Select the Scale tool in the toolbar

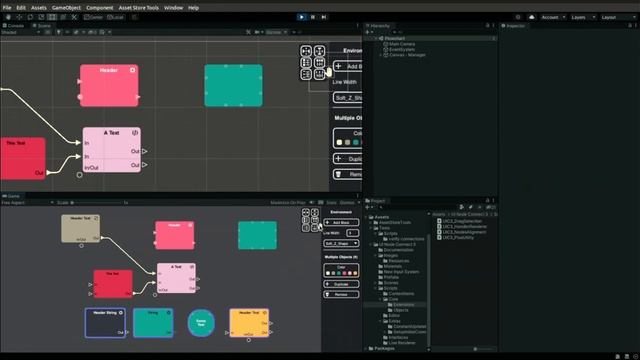click(x=41, y=17)
